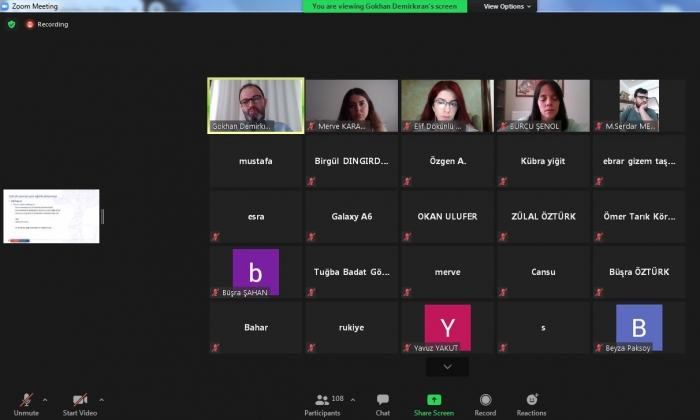The image size is (700, 420).
Task: Open the Participants panel icon
Action: pos(322,400)
